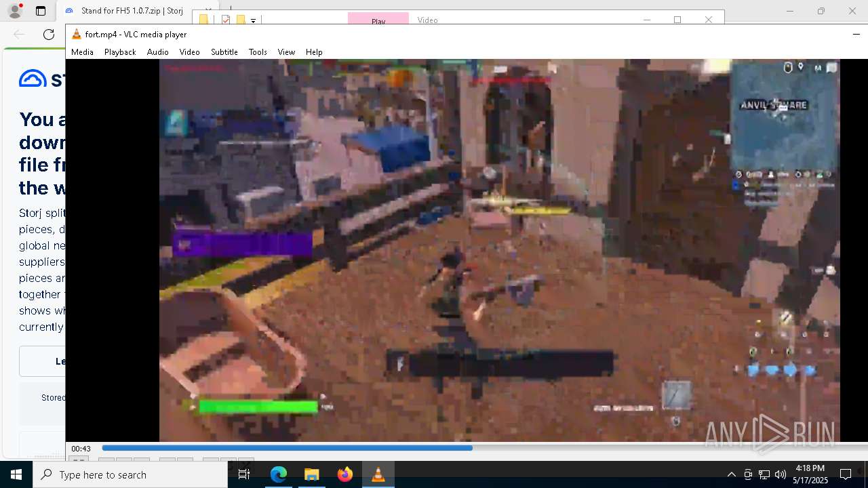Image resolution: width=868 pixels, height=488 pixels.
Task: Select the Play tab in Explorer ribbon
Action: (x=378, y=19)
